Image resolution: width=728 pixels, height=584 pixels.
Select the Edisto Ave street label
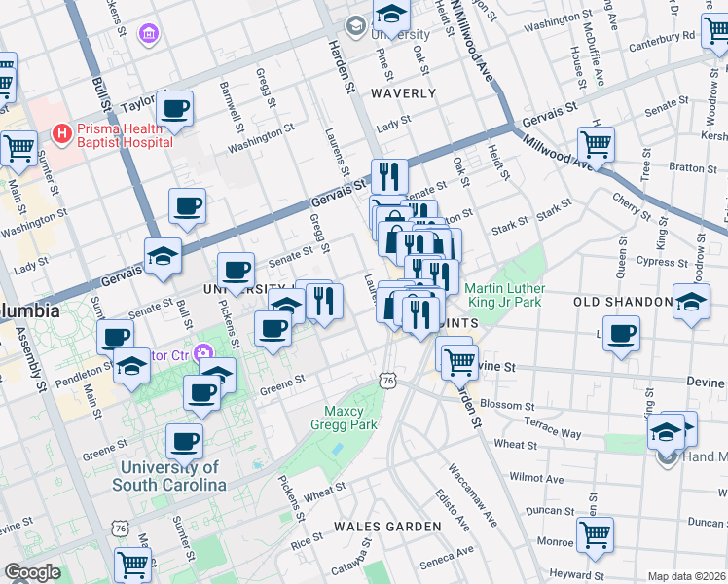[x=453, y=510]
